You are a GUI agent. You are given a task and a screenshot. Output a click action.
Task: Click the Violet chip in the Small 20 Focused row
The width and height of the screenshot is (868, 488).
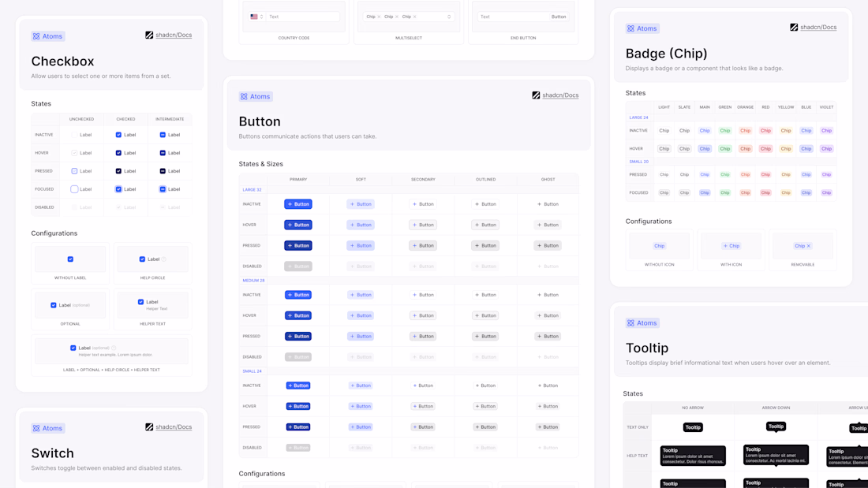pyautogui.click(x=826, y=193)
